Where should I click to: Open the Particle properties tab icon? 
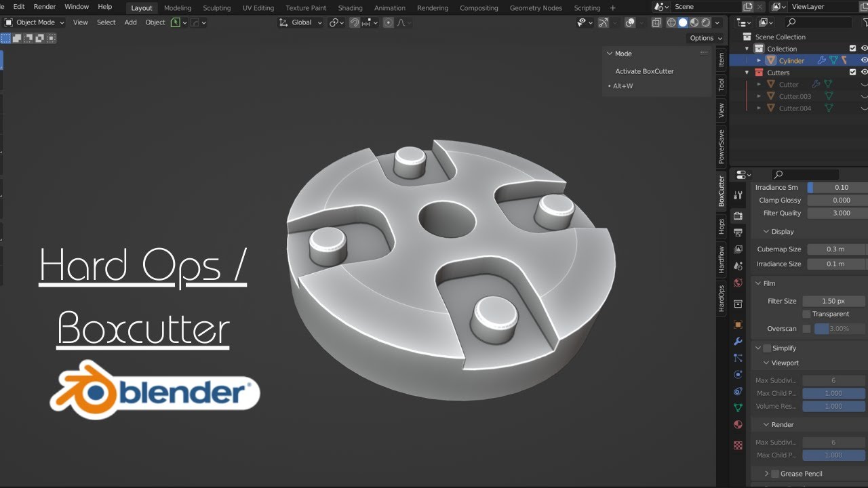click(738, 358)
